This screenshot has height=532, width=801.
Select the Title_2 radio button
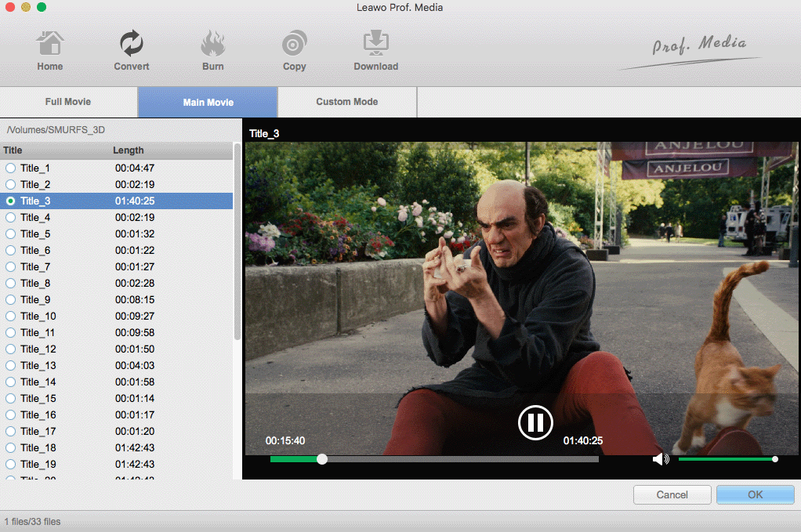click(x=11, y=184)
